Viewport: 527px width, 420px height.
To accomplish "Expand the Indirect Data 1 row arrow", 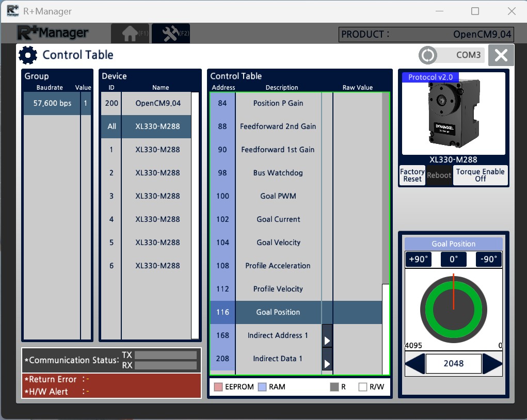I will point(327,360).
